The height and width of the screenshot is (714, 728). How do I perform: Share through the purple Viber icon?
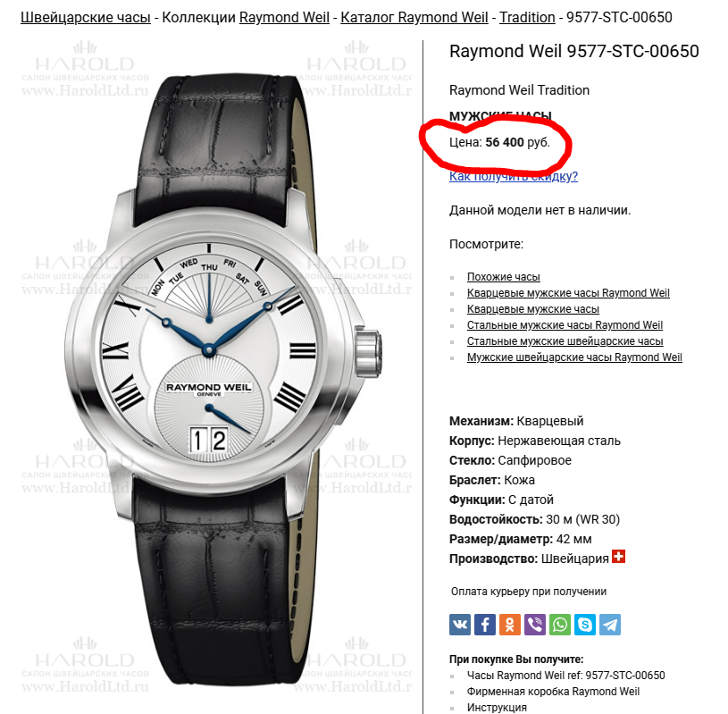coord(535,625)
